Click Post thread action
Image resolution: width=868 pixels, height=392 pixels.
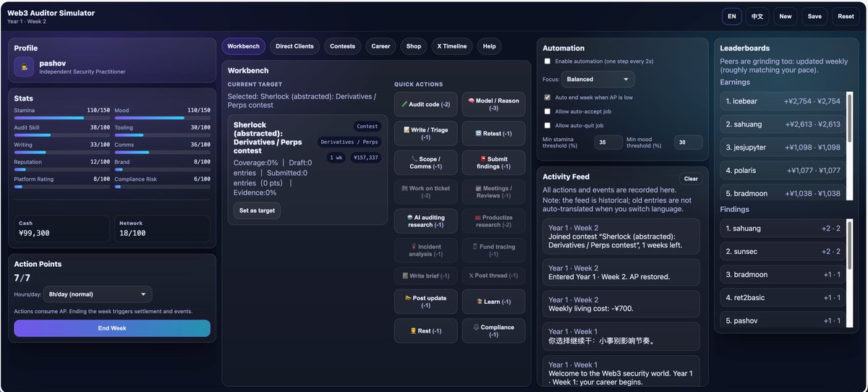tap(493, 276)
